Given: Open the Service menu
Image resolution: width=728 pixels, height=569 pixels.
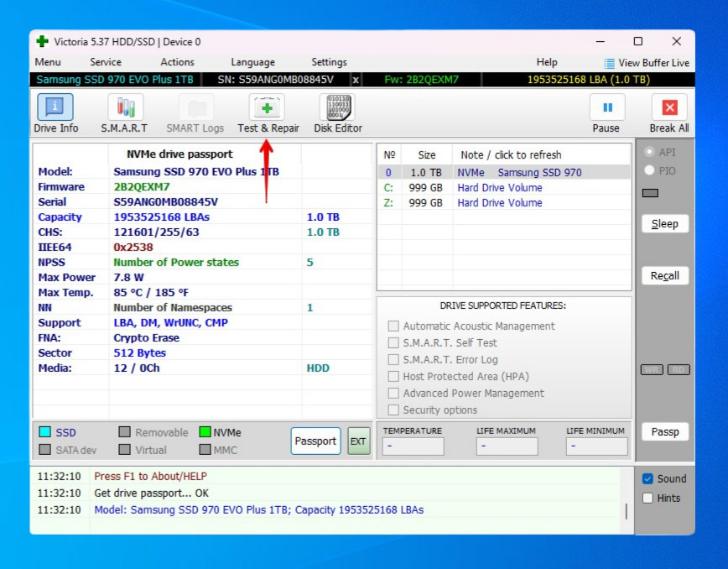Looking at the screenshot, I should coord(106,62).
